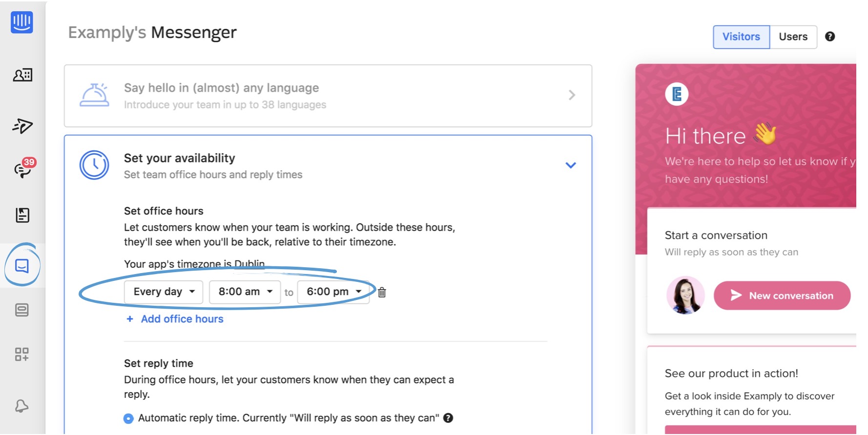868x435 pixels.
Task: Open the inbox icon with 39 badge
Action: 24,168
